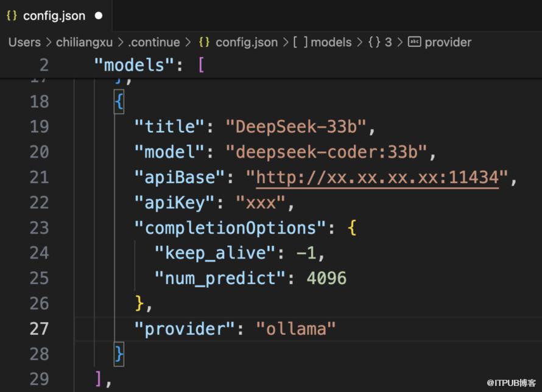The height and width of the screenshot is (392, 542).
Task: Place the cursor in the "DeepSeek-33b" title value
Action: [297, 127]
